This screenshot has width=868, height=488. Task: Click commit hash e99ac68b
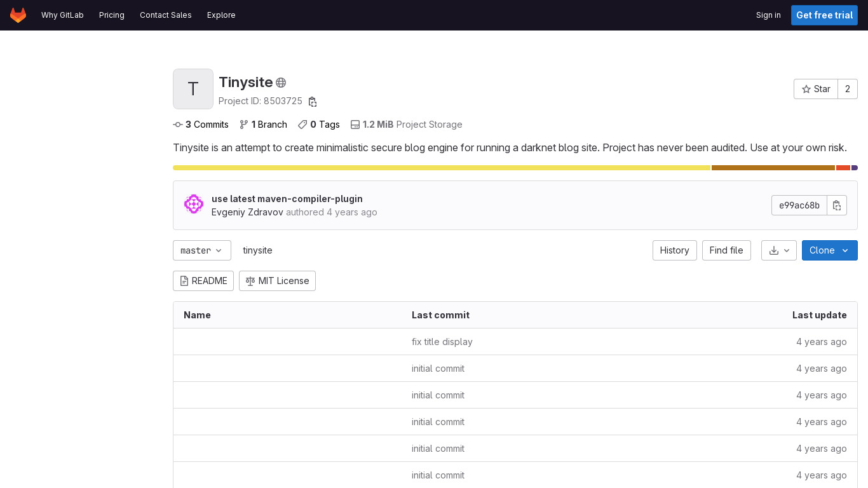pyautogui.click(x=799, y=205)
